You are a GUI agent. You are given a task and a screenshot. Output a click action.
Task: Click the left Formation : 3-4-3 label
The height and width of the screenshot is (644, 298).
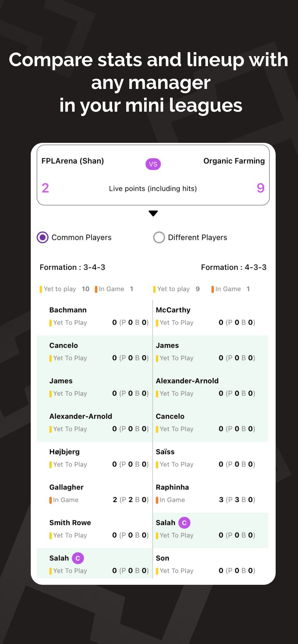tap(72, 267)
